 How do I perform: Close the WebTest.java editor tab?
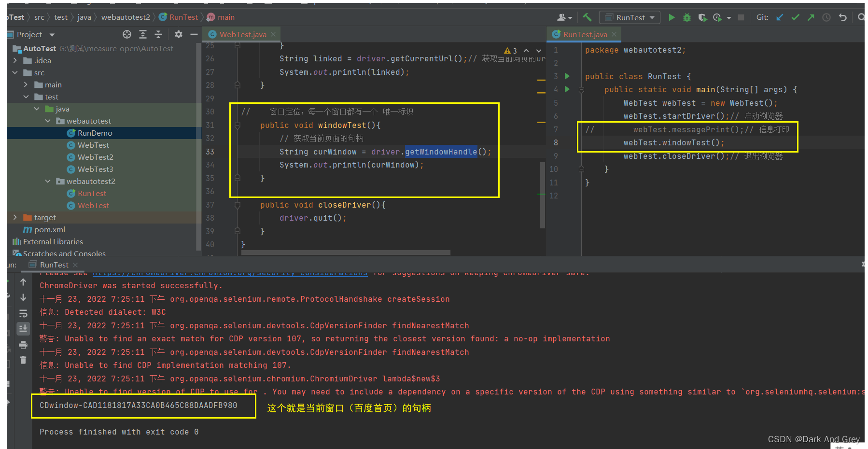coord(273,34)
